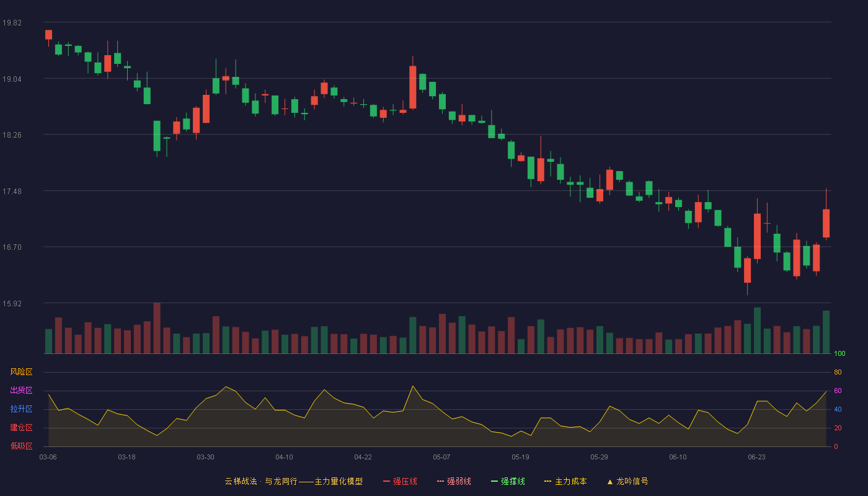This screenshot has width=868, height=496.
Task: Click the 06-23 date axis label
Action: [756, 457]
